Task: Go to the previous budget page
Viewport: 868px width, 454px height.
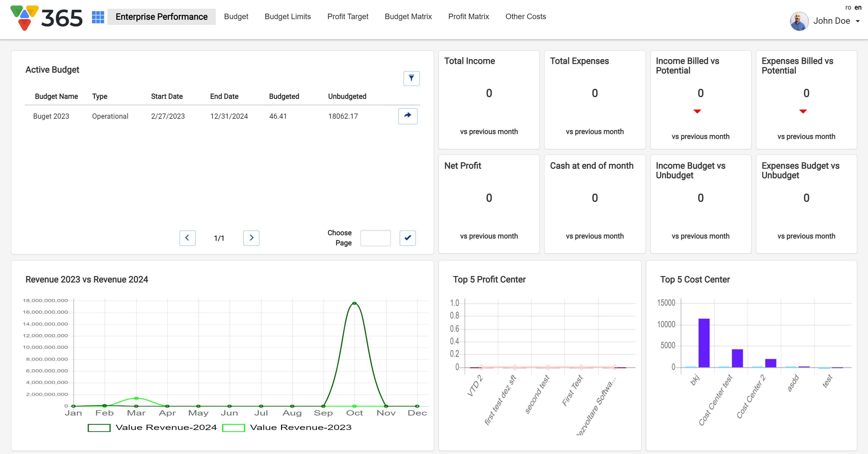Action: pyautogui.click(x=187, y=238)
